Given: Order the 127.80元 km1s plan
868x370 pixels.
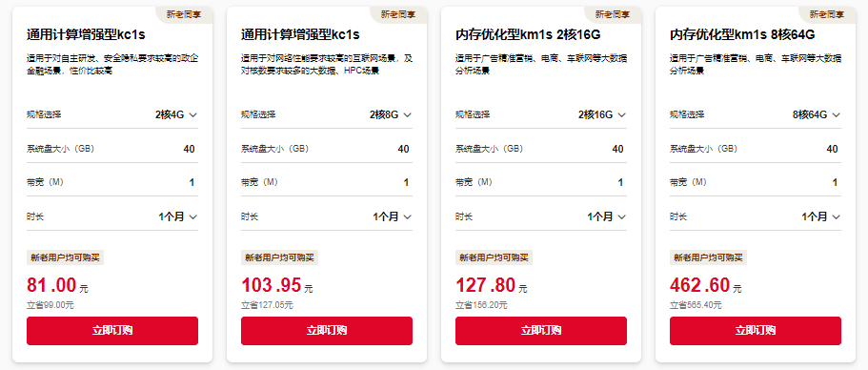Looking at the screenshot, I should 541,331.
